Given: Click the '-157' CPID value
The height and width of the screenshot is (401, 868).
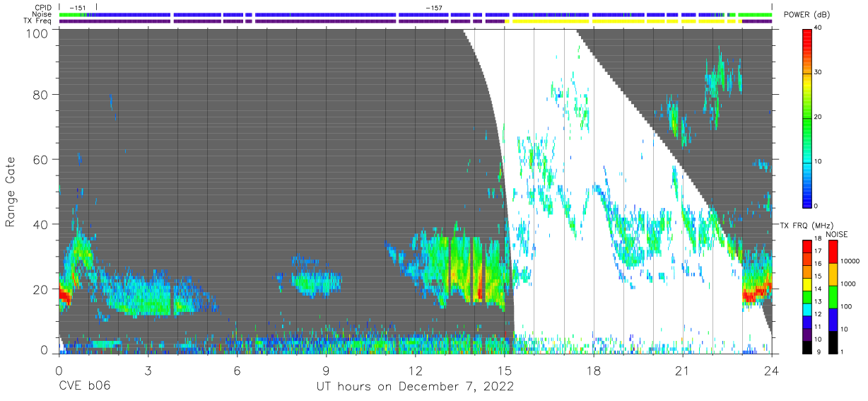Looking at the screenshot, I should [x=434, y=8].
